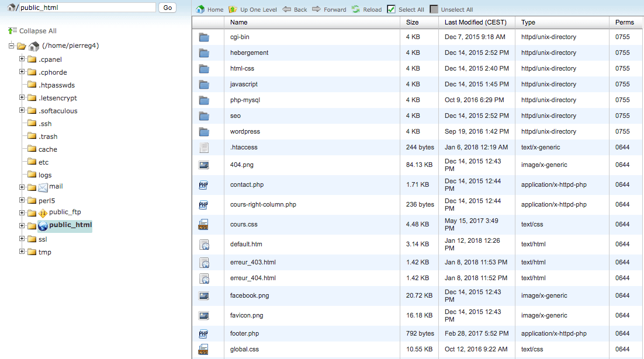Expand the ssl tree folder
Screen dimensions: 644x359
coord(22,238)
